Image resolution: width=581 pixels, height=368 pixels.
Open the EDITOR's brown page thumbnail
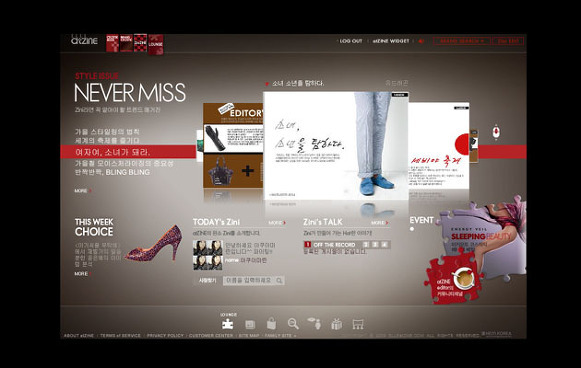(233, 145)
